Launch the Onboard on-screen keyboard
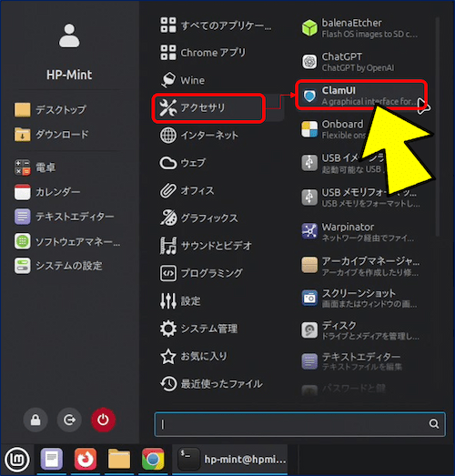Viewport: 455px width, 476px height. [334, 129]
